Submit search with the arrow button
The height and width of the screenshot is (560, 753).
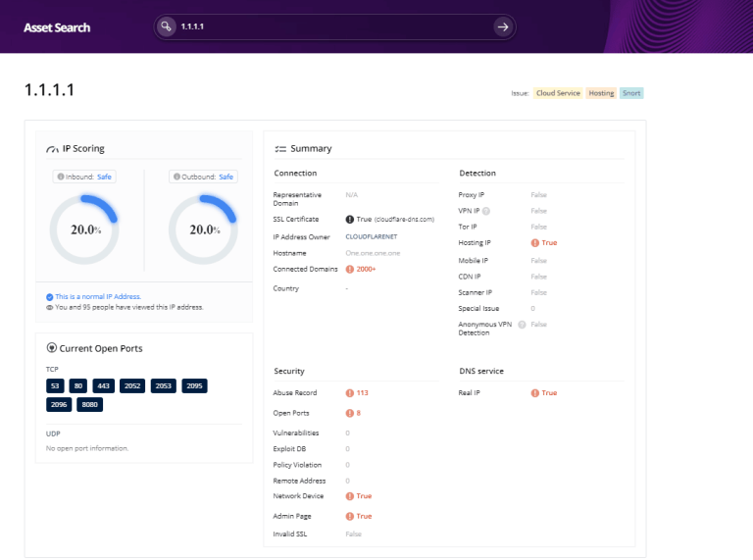pos(503,26)
